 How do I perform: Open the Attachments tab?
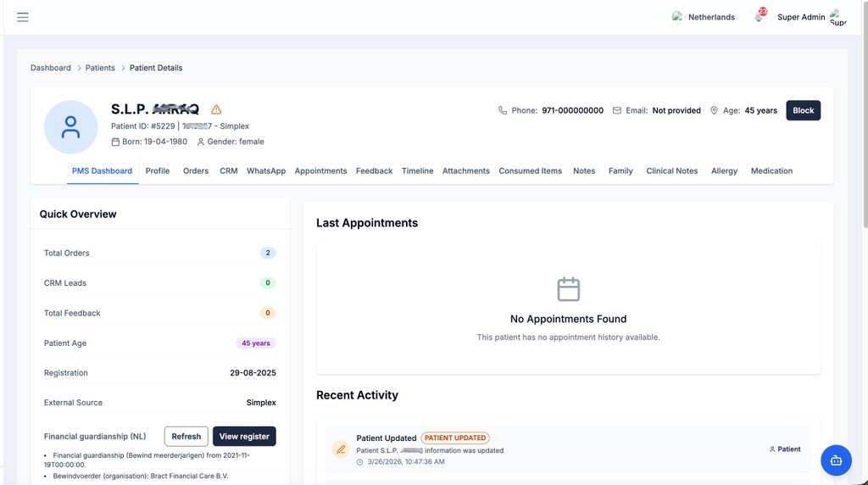[466, 170]
